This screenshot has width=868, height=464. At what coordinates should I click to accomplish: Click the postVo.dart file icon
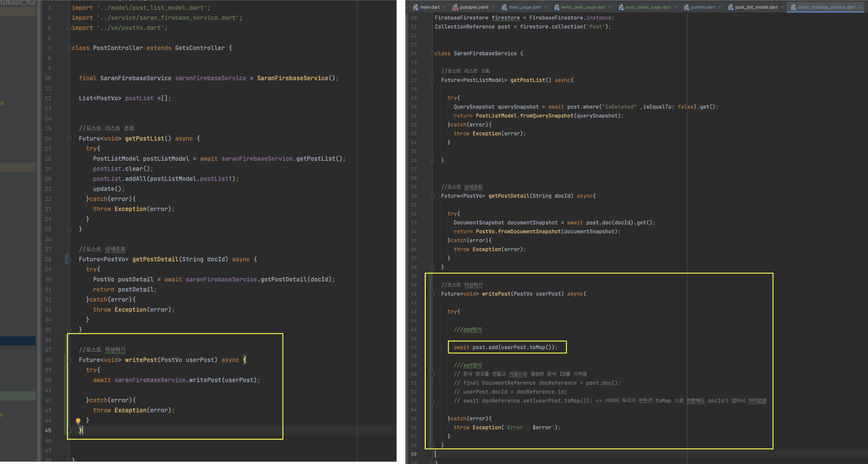coord(687,7)
